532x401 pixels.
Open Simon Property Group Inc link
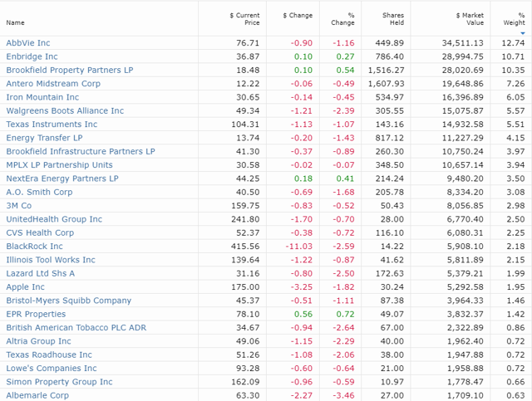click(x=59, y=382)
